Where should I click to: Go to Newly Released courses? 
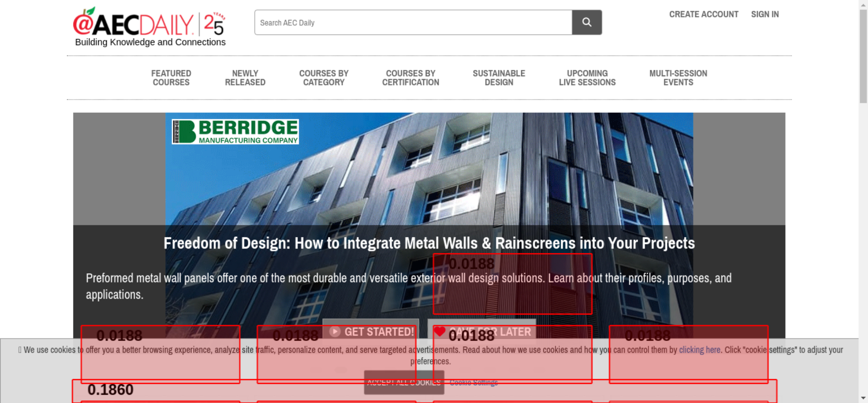click(245, 78)
